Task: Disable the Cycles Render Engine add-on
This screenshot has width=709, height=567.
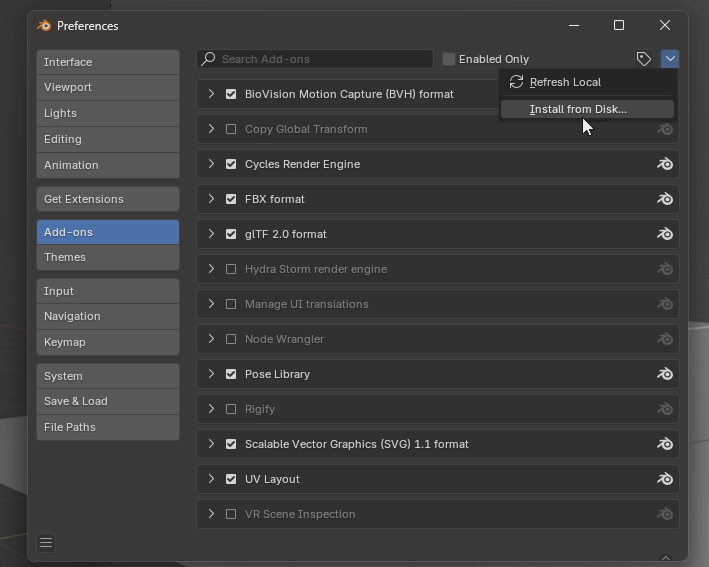Action: tap(231, 164)
